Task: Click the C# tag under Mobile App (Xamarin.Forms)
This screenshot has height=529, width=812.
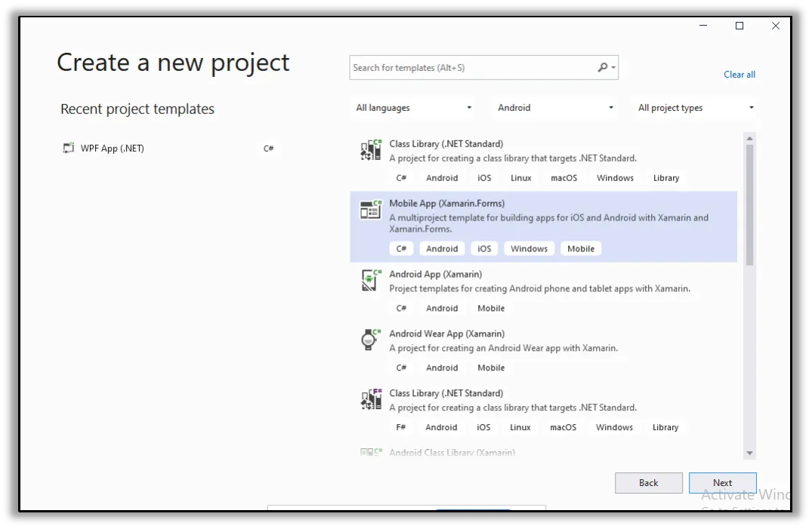Action: (x=401, y=249)
